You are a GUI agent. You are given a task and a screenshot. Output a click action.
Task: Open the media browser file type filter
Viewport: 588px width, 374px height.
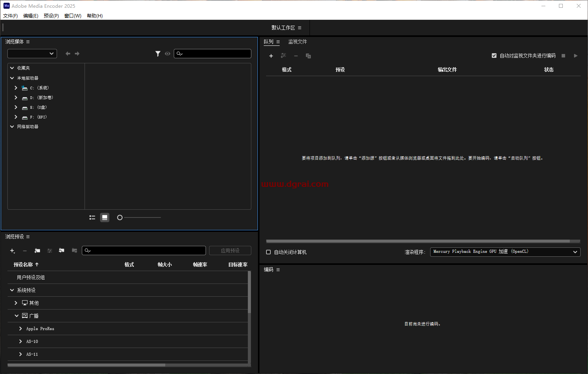click(x=158, y=54)
